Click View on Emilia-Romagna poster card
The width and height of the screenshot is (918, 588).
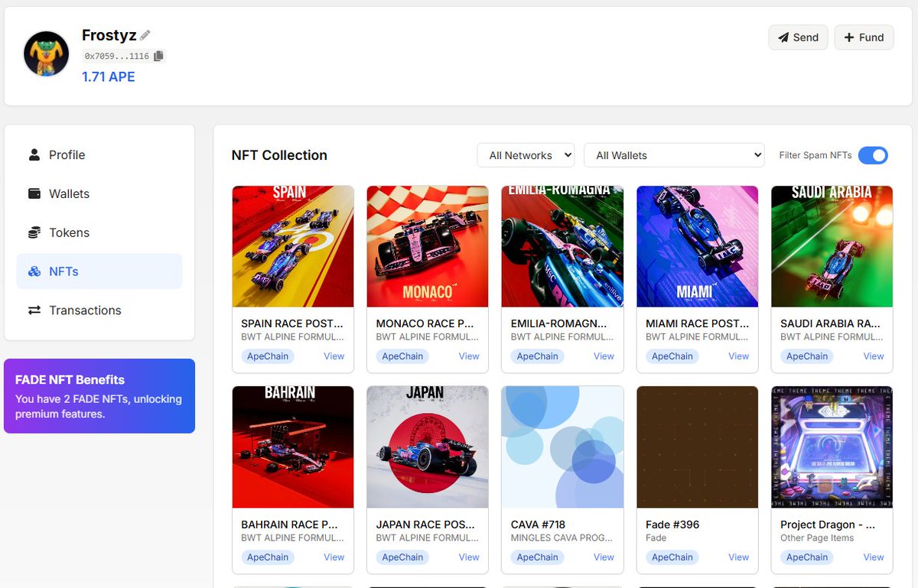[x=604, y=356]
